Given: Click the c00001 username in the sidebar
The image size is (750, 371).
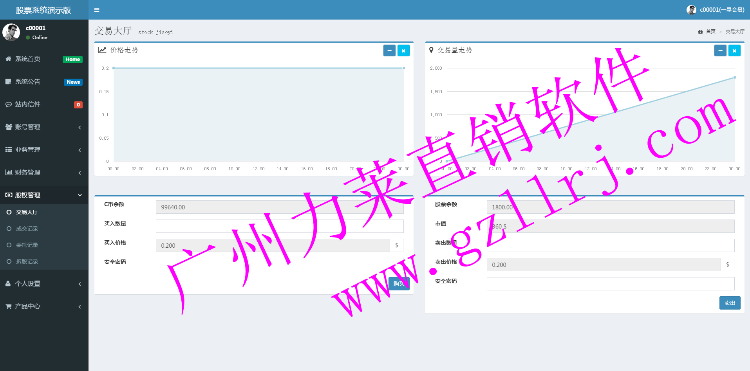Looking at the screenshot, I should 35,28.
